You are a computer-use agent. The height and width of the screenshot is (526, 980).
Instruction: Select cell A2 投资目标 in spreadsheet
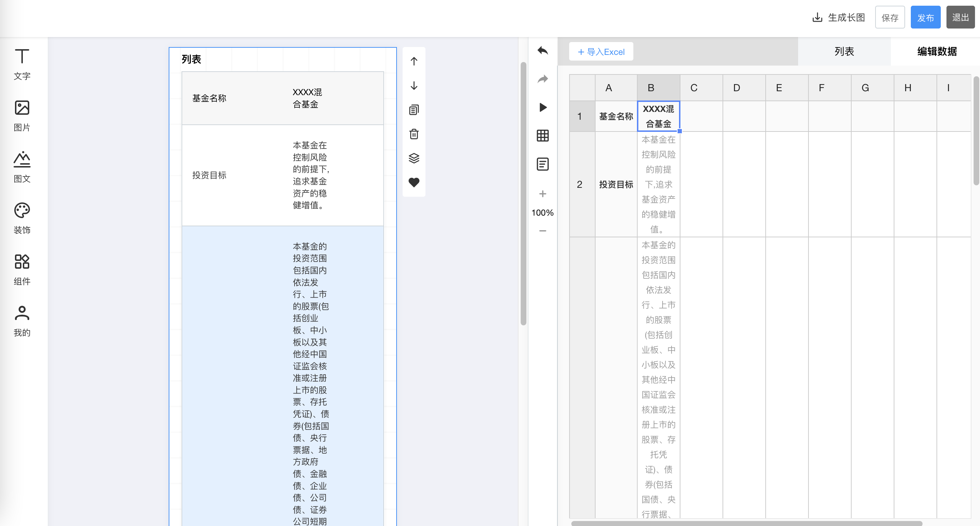click(616, 184)
